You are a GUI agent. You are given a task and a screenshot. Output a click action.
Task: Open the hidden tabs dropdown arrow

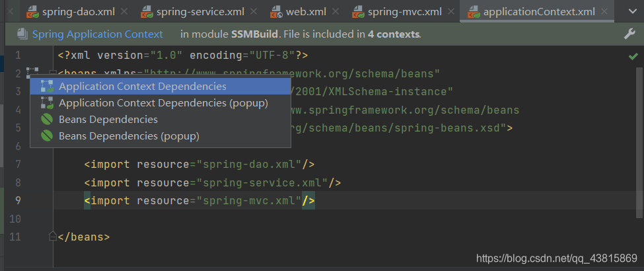[633, 11]
